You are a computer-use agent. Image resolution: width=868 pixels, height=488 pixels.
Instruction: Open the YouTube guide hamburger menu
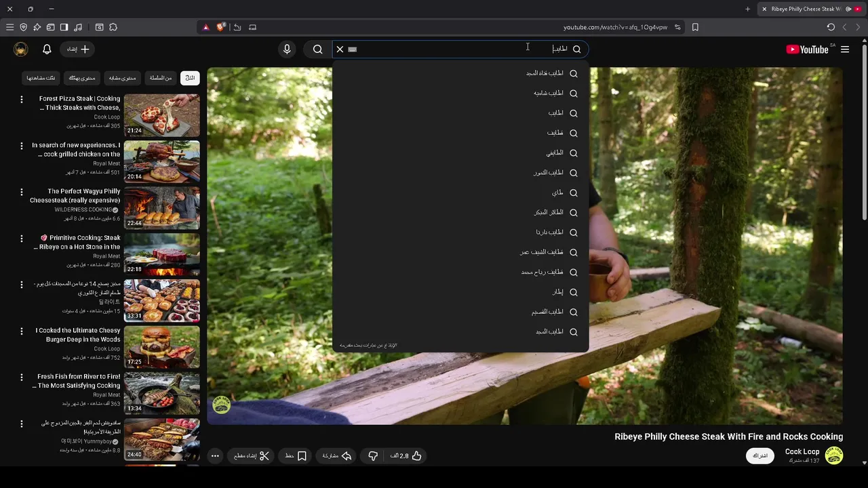pyautogui.click(x=845, y=49)
